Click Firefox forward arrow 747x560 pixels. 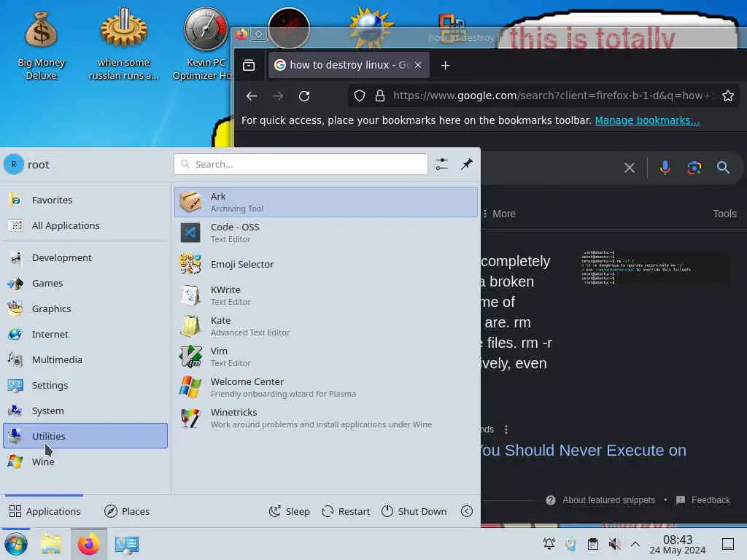point(278,96)
